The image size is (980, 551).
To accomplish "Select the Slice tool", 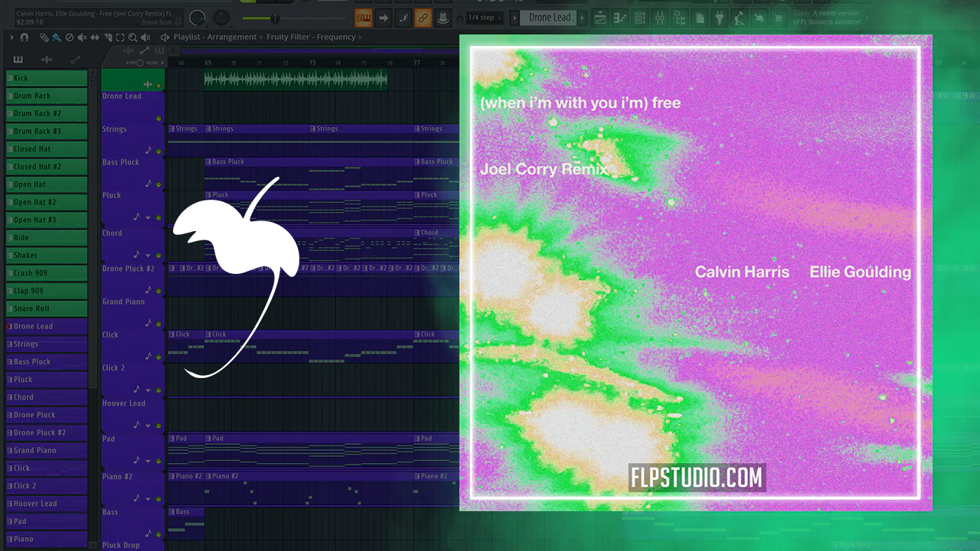I will point(107,37).
